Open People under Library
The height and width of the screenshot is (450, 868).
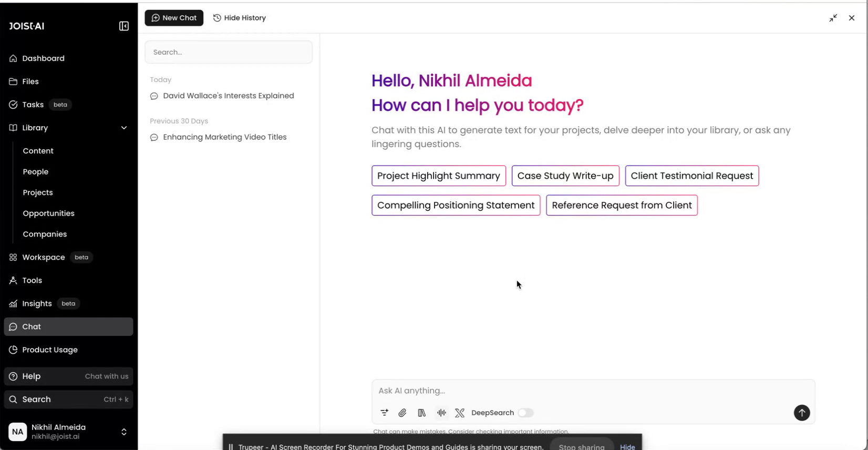[36, 172]
